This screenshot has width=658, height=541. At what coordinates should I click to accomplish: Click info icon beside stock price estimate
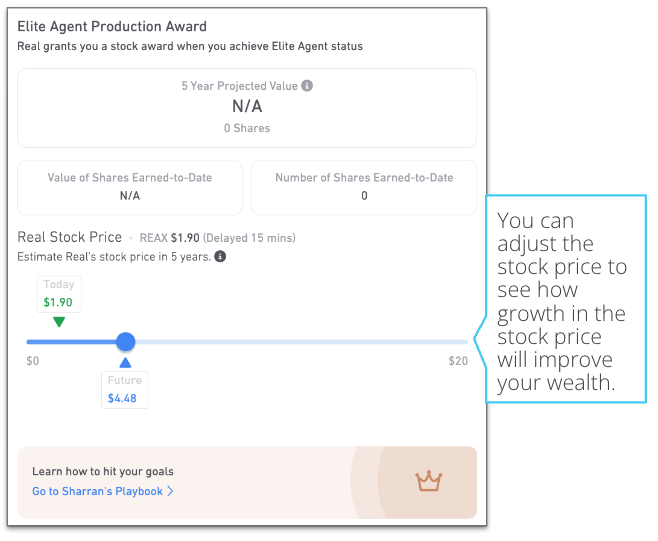coord(220,256)
